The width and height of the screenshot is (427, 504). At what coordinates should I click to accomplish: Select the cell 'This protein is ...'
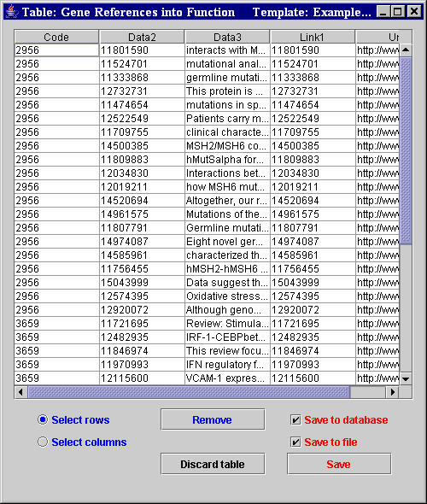227,91
